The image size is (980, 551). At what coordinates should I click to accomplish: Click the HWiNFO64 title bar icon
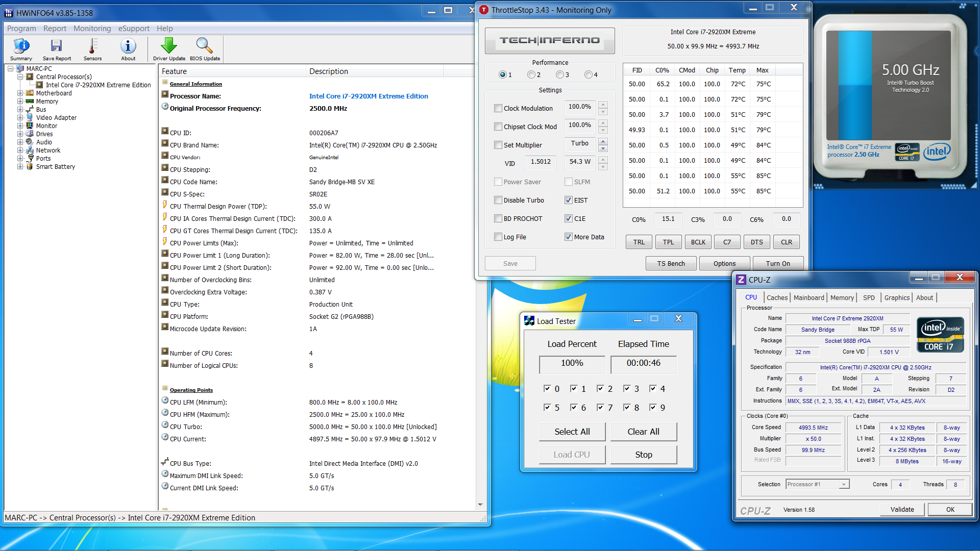coord(9,13)
